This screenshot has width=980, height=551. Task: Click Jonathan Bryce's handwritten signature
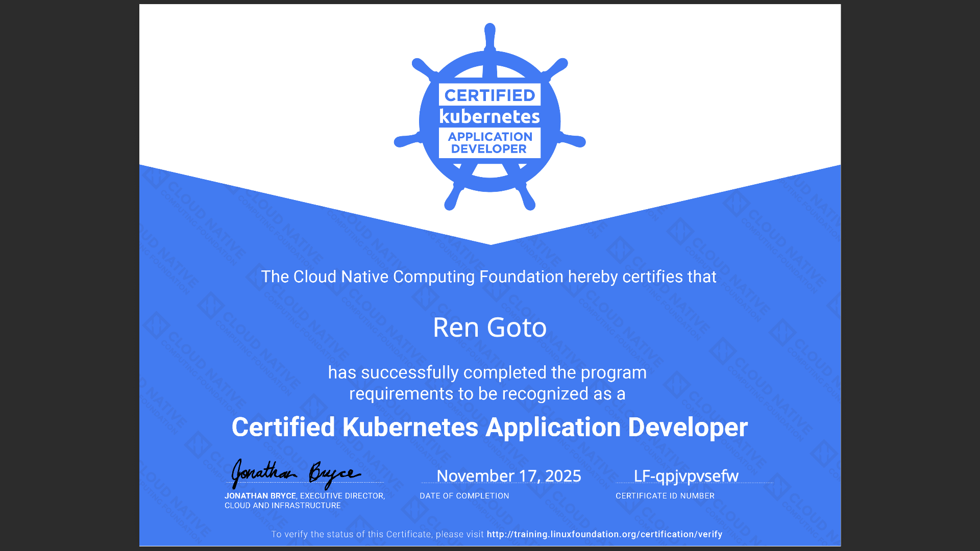click(x=296, y=474)
